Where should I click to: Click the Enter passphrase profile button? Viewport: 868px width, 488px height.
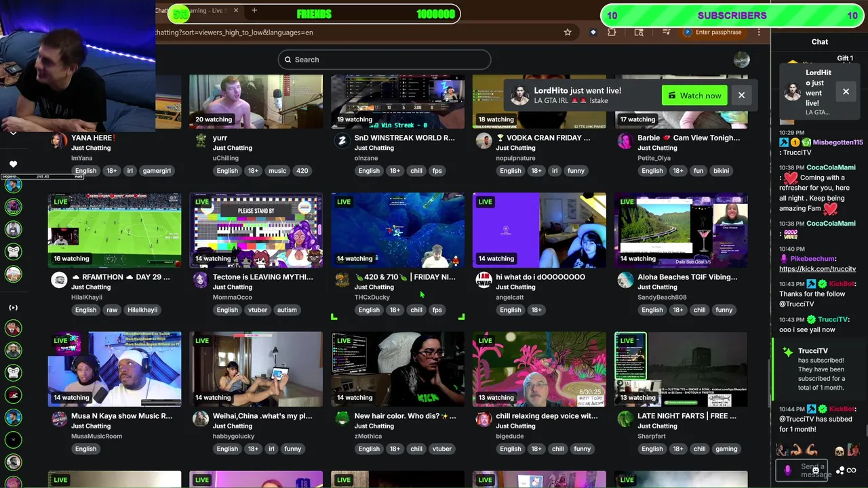(713, 32)
